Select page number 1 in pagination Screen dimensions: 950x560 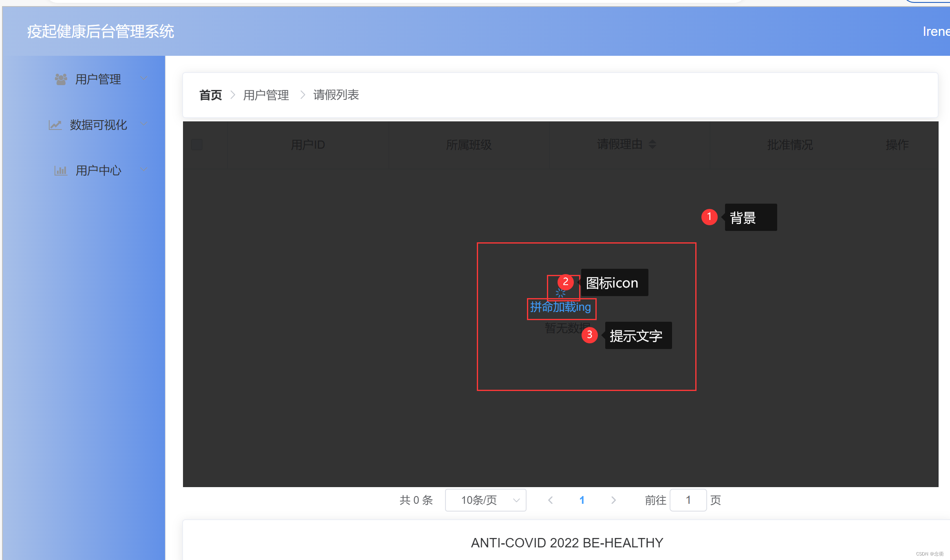tap(582, 500)
